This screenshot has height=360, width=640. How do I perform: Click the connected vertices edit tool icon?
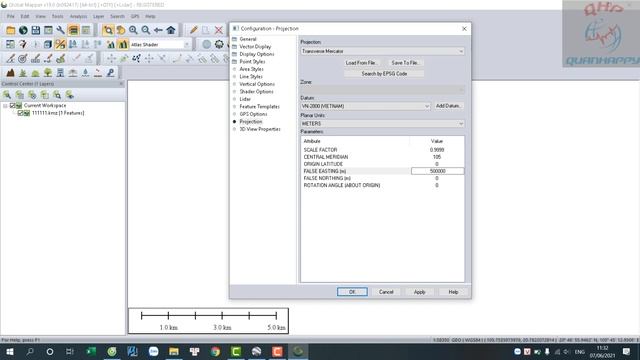pos(136,58)
